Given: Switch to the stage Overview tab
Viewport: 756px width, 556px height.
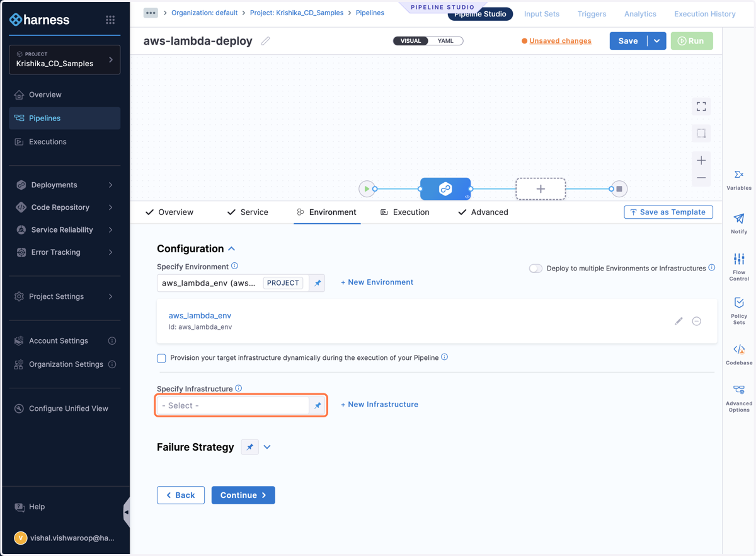Looking at the screenshot, I should pos(169,212).
